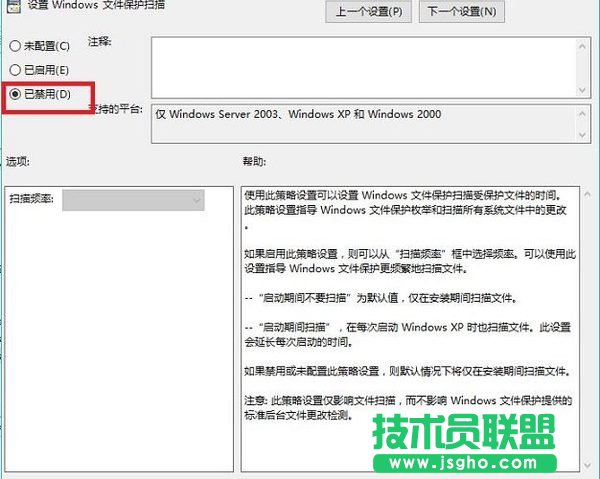600x479 pixels.
Task: Click inside the 注释 comment text box
Action: point(364,67)
